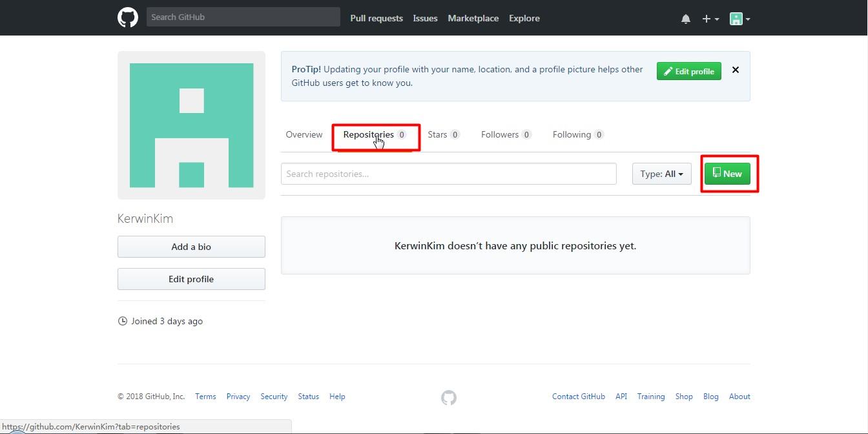
Task: Open Issues in the header
Action: point(425,18)
